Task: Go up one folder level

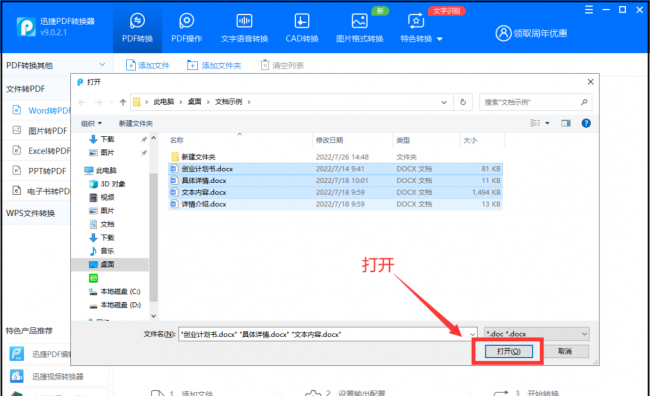Action: [x=123, y=102]
